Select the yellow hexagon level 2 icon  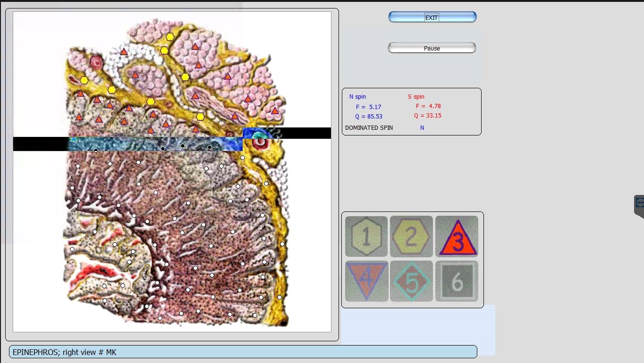pos(411,236)
